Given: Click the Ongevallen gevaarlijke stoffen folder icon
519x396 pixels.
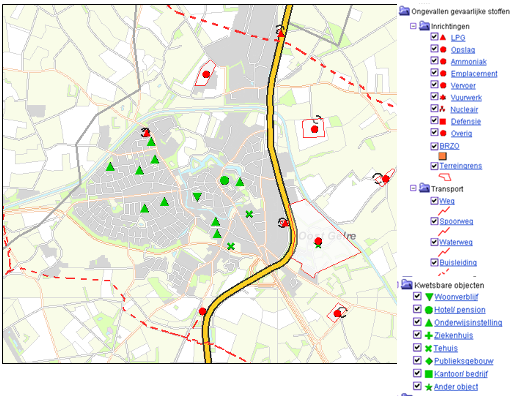Looking at the screenshot, I should (404, 11).
